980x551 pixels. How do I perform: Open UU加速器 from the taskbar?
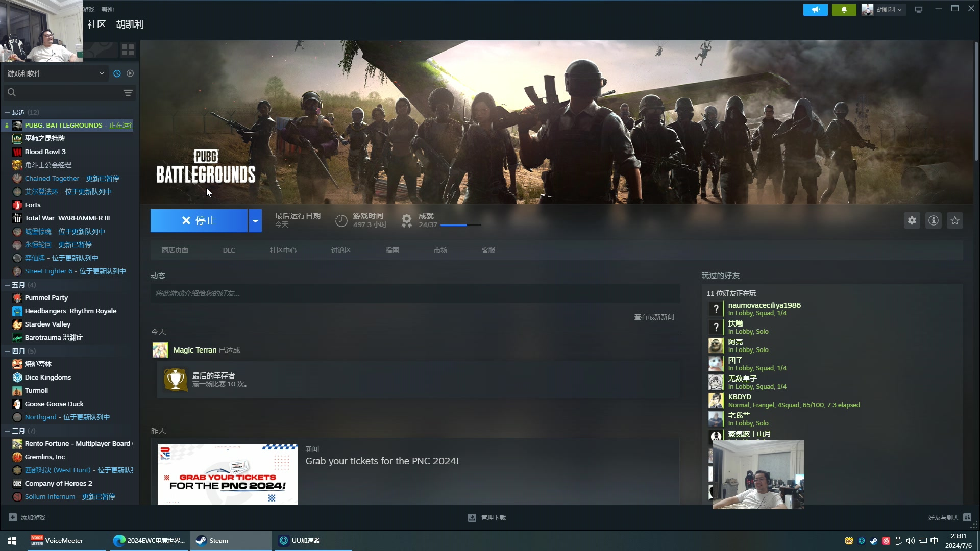coord(313,541)
